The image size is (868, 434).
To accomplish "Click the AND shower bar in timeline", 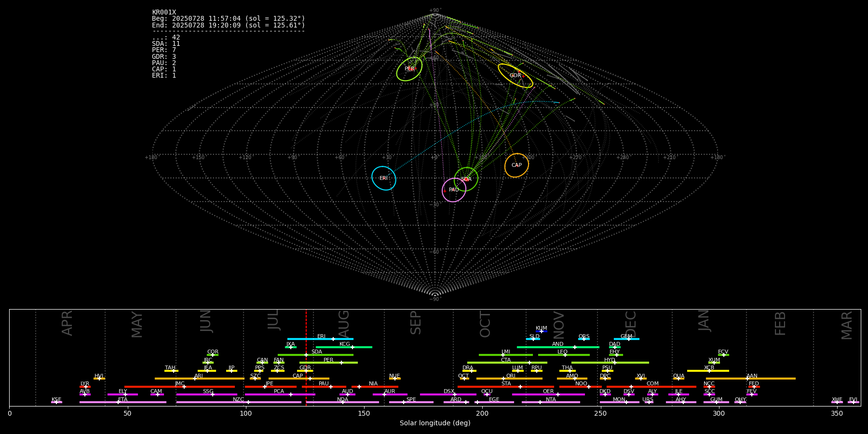I will [x=558, y=347].
